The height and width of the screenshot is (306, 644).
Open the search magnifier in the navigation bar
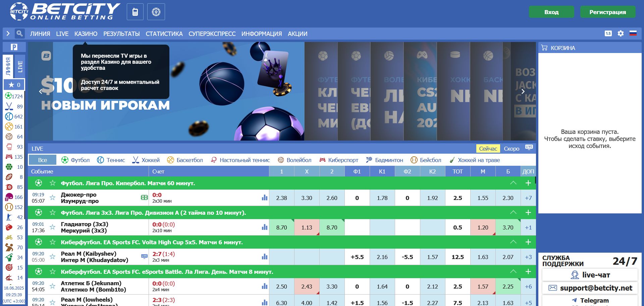20,34
